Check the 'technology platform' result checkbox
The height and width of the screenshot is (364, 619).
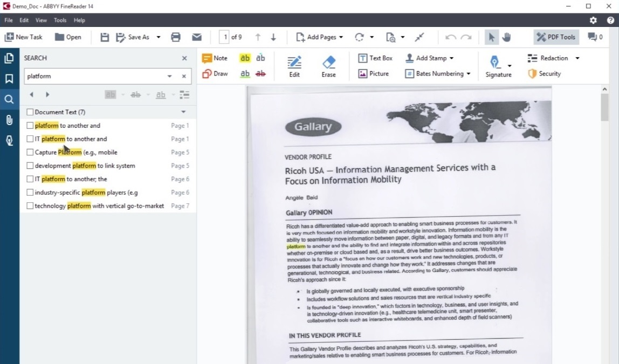tap(30, 206)
